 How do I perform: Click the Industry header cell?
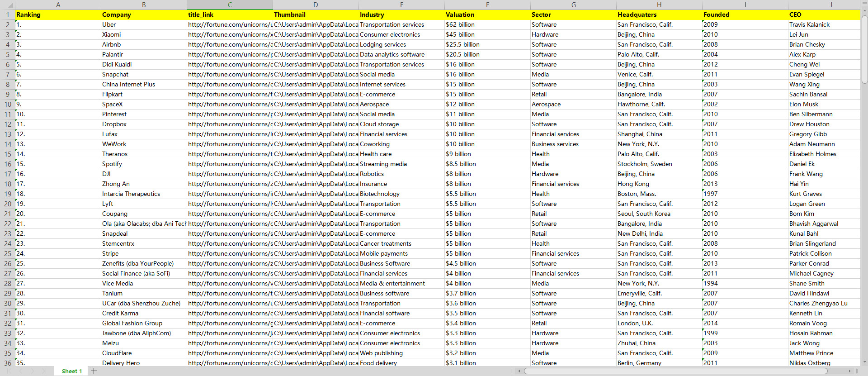point(401,14)
